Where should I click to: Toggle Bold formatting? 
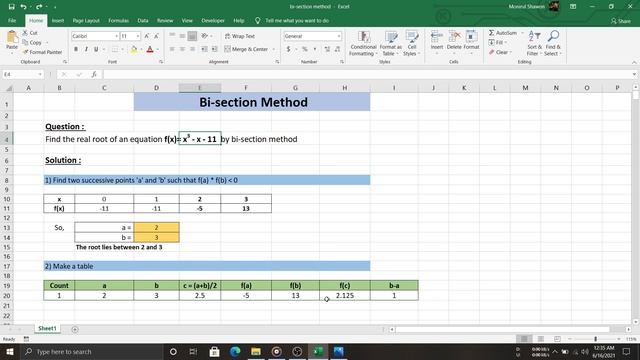pos(76,49)
